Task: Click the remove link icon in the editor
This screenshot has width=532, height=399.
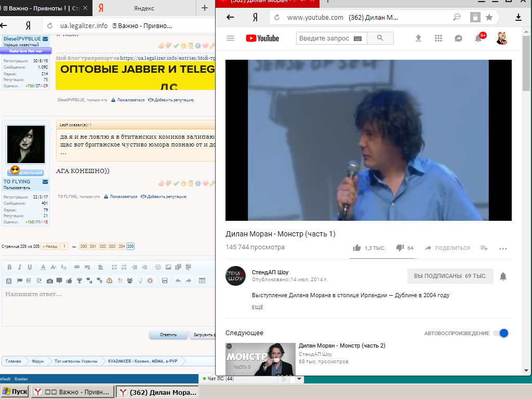Action: tap(87, 267)
